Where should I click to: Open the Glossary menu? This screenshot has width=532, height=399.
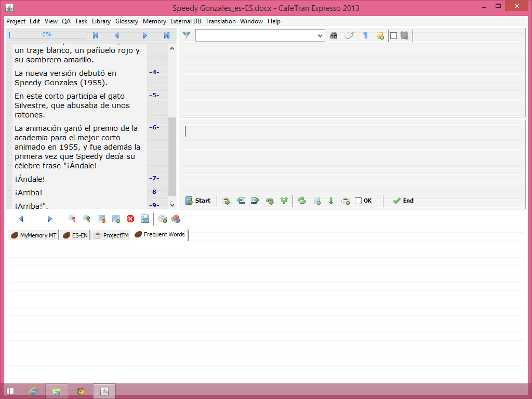coord(127,21)
